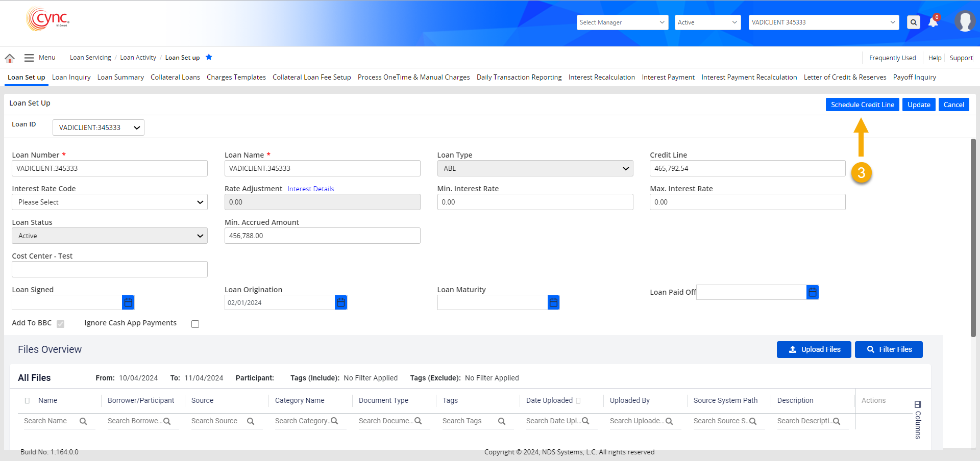Open the notifications bell icon
Screen dimensions: 980x461
[x=933, y=22]
